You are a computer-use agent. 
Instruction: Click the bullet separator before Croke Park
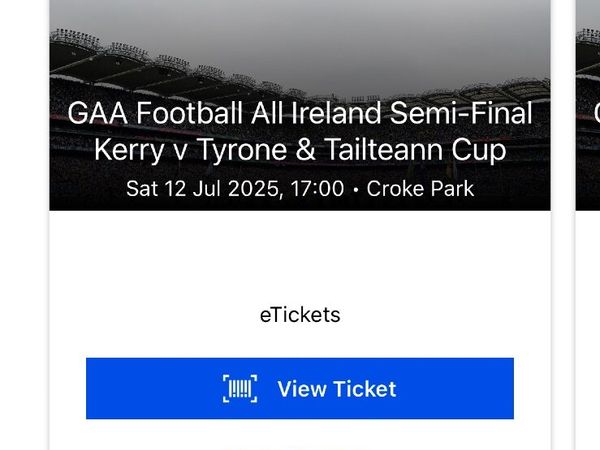coord(356,189)
